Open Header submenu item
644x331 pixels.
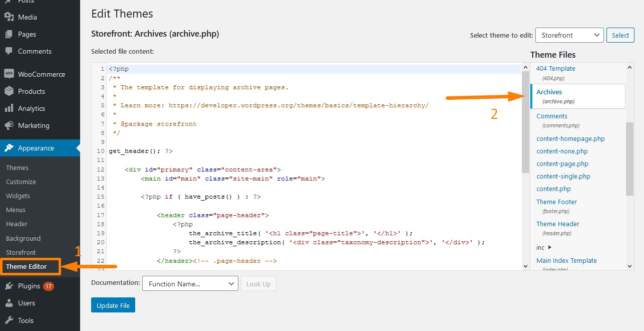(x=17, y=224)
